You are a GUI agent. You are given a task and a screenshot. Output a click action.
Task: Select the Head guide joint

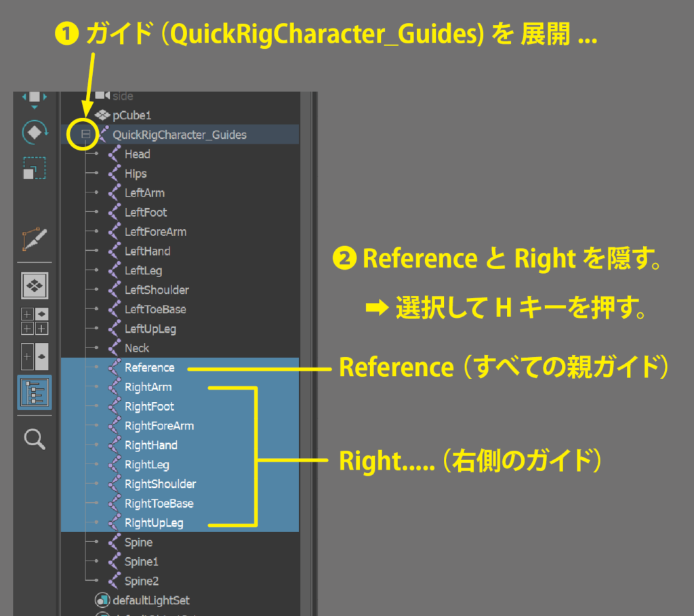coord(137,155)
